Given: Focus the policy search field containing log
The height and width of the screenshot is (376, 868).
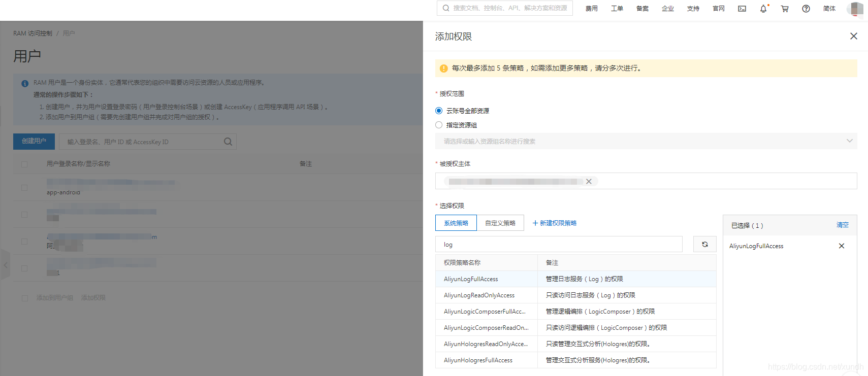Looking at the screenshot, I should (x=559, y=244).
